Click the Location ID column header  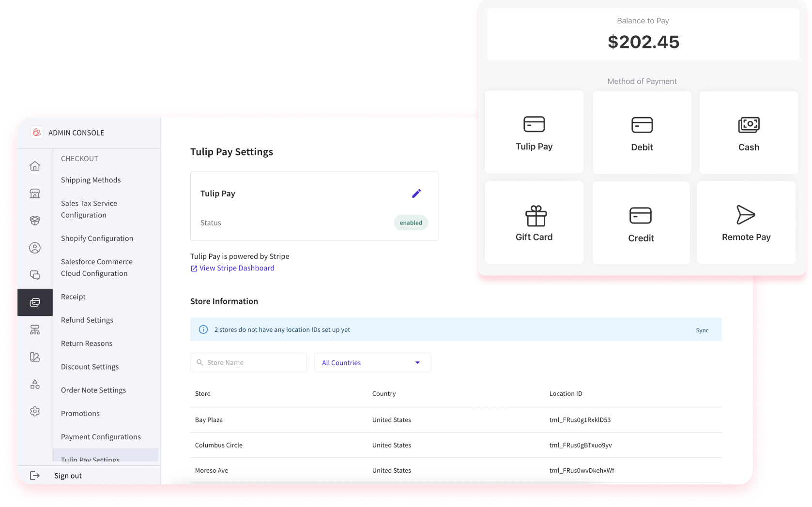(x=566, y=394)
